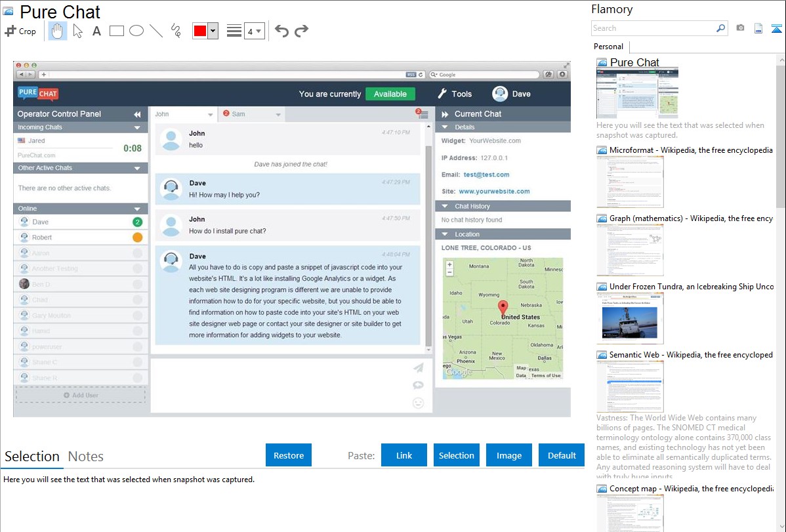The image size is (786, 532).
Task: Redo the last annotation
Action: pyautogui.click(x=301, y=31)
